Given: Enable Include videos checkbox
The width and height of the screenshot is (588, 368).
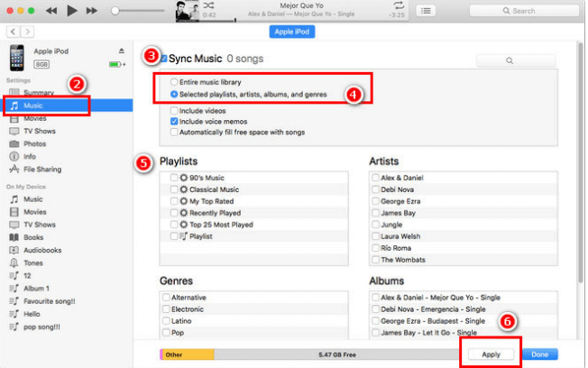Looking at the screenshot, I should [x=174, y=111].
